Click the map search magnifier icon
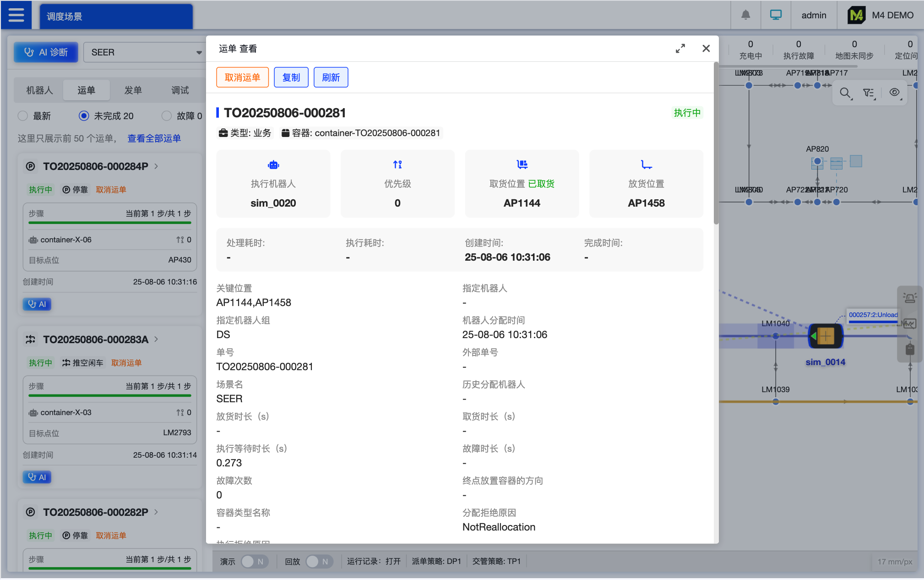Screen dimensions: 924x580 click(845, 93)
